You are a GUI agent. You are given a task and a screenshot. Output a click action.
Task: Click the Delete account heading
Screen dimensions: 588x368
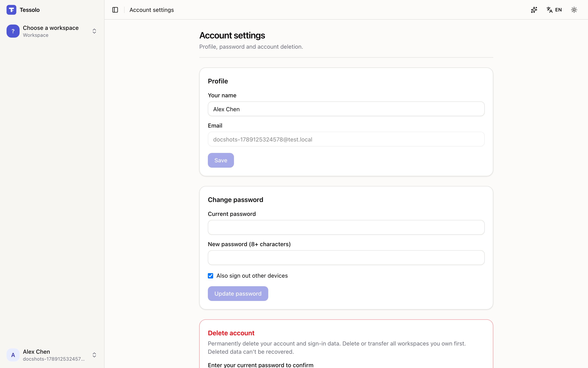pos(231,333)
